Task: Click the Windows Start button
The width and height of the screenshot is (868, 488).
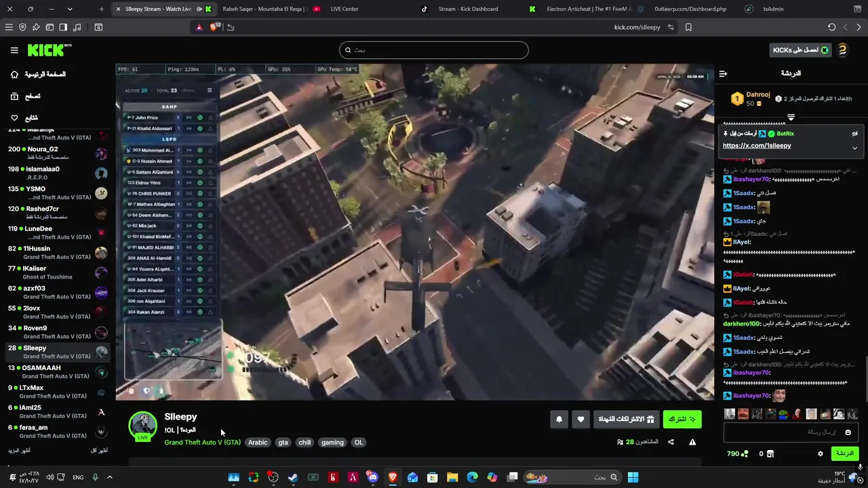Action: tap(633, 477)
